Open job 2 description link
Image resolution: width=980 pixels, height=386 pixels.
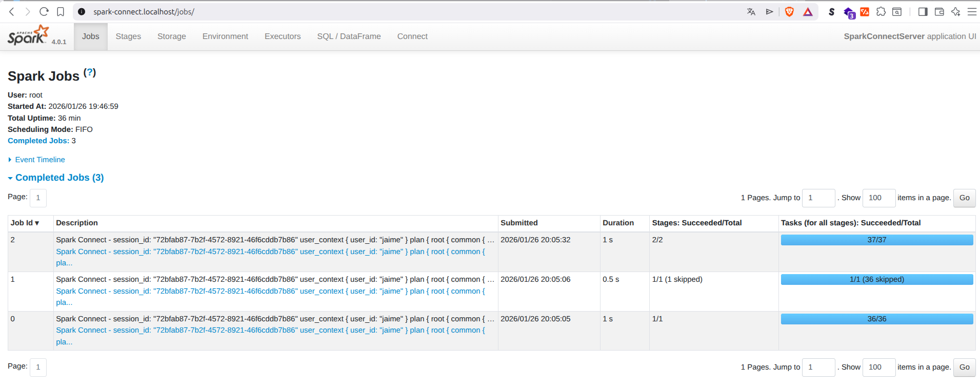(x=270, y=252)
